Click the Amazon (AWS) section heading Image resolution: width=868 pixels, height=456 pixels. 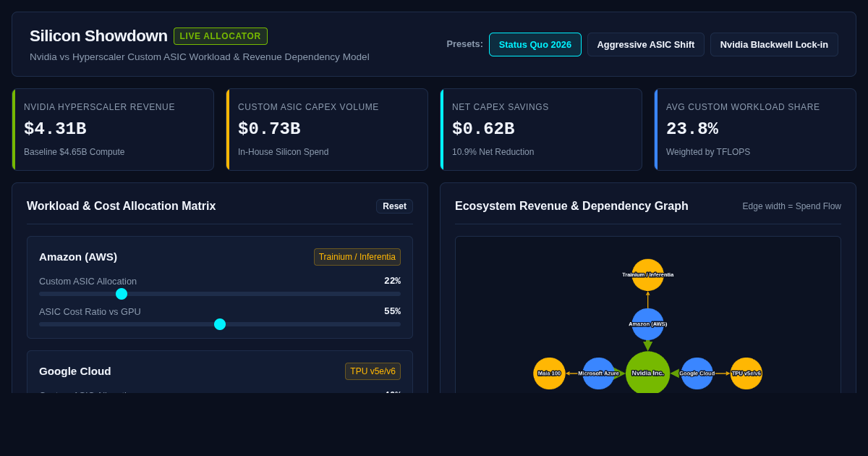78,256
